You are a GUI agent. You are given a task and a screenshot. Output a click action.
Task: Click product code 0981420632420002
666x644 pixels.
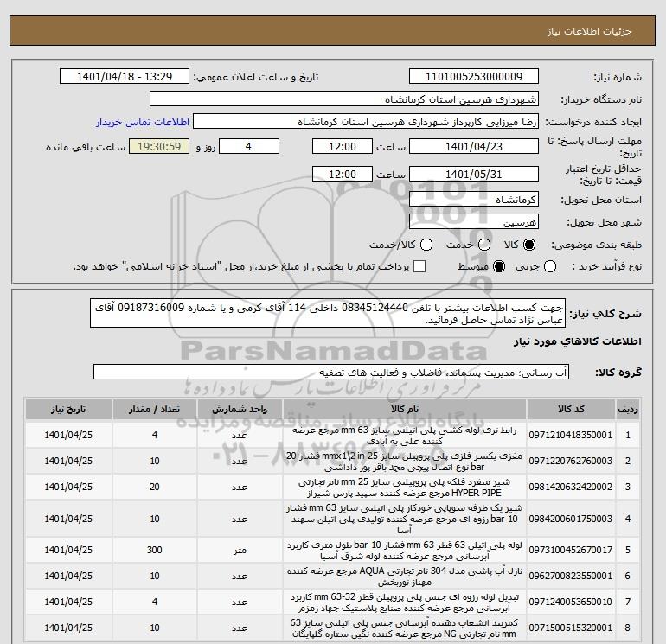pyautogui.click(x=571, y=487)
